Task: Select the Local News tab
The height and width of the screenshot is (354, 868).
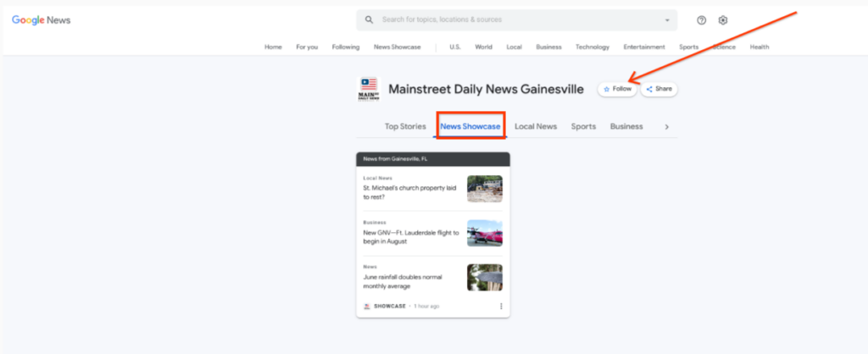Action: [x=536, y=127]
